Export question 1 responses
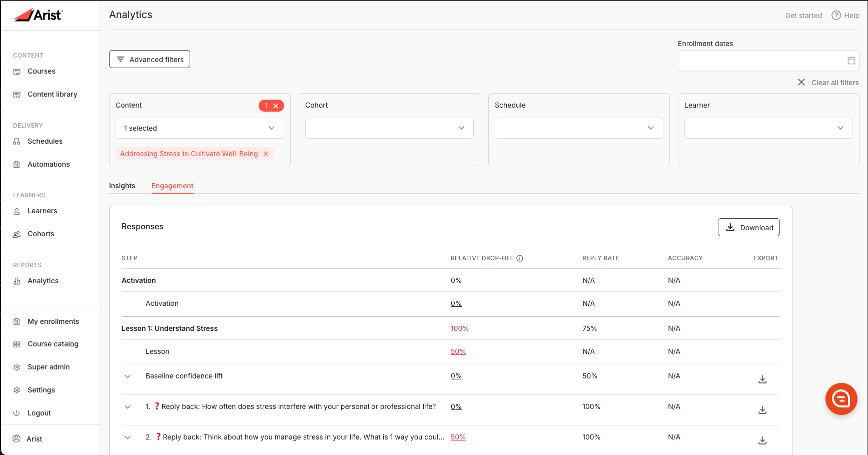The height and width of the screenshot is (455, 868). coord(762,410)
